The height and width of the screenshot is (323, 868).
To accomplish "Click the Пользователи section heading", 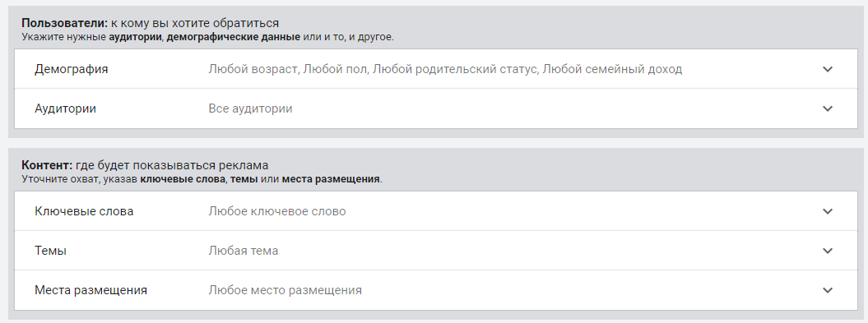I will point(150,23).
